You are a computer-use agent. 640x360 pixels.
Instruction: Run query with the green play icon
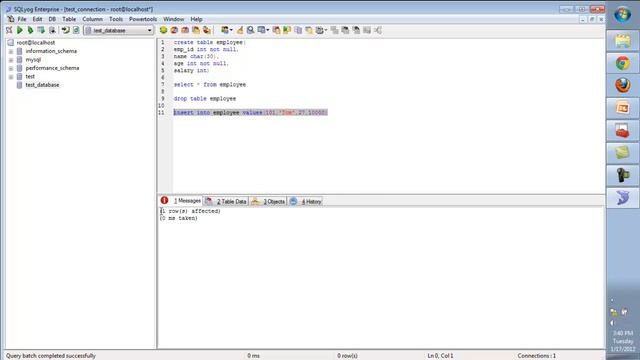point(20,30)
